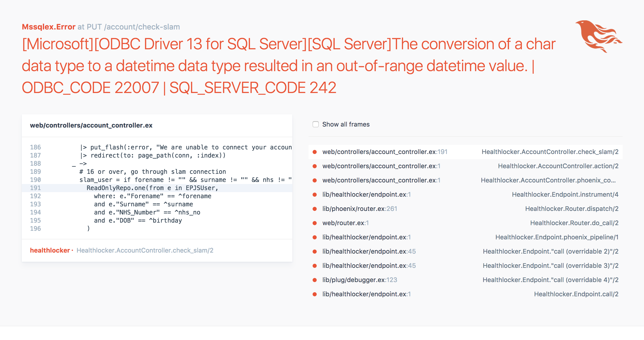Screen dimensions: 644x340
Task: Select the Healthlocker.AccountController.phoenix_co... frame entry
Action: click(457, 180)
